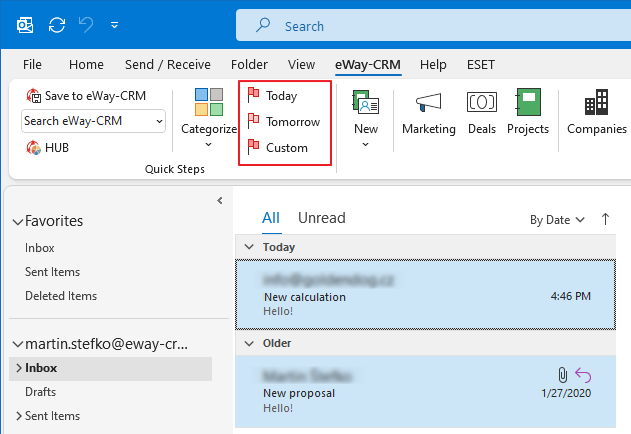
Task: Expand the account Sent Items chevron
Action: click(x=19, y=416)
